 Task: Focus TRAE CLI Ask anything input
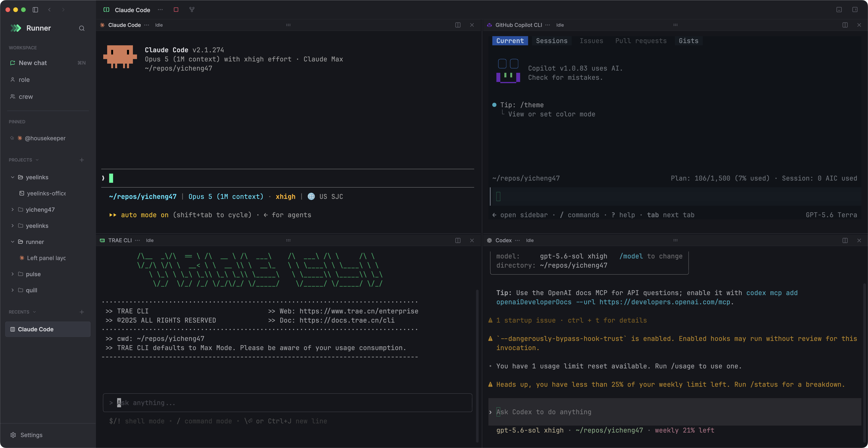click(x=287, y=403)
